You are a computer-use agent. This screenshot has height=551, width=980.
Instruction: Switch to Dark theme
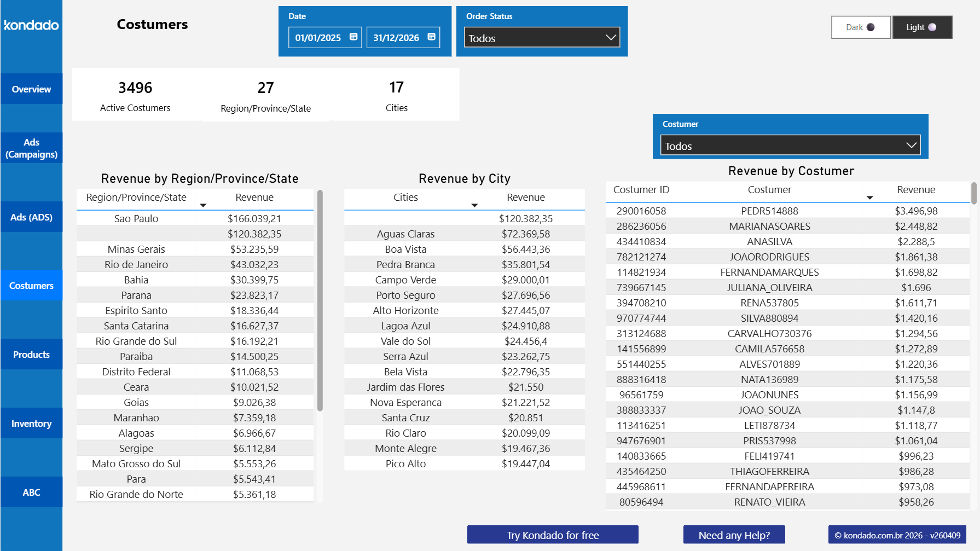[861, 27]
